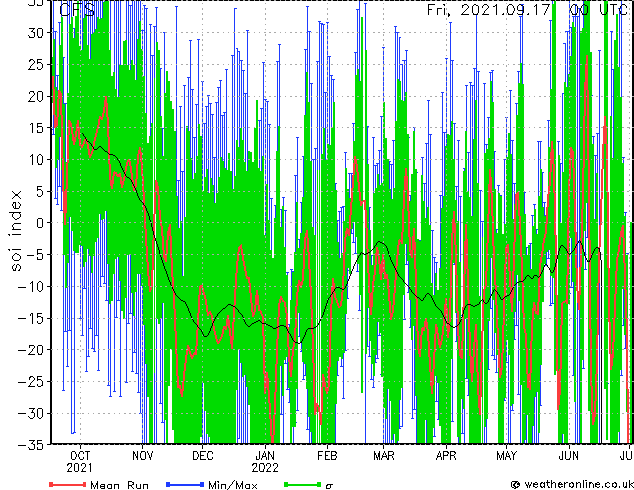Click the JUN x-axis label
634x490 pixels.
point(569,456)
